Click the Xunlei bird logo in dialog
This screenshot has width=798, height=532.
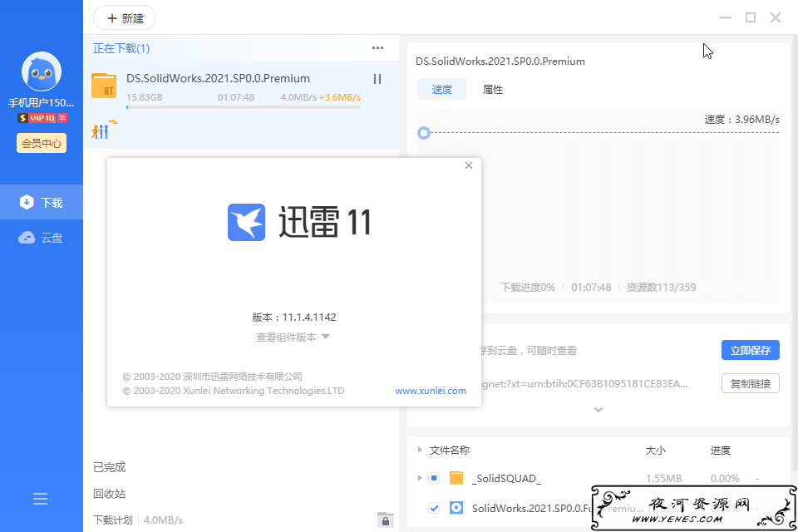246,222
